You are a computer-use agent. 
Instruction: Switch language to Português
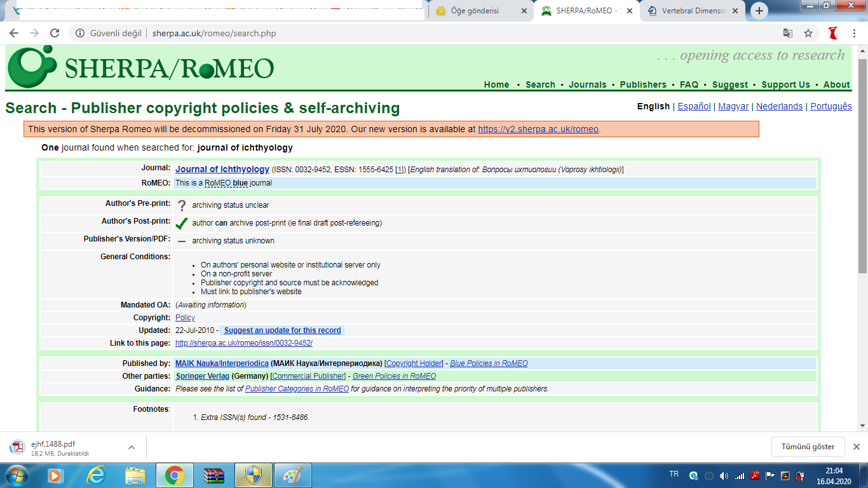tap(831, 106)
